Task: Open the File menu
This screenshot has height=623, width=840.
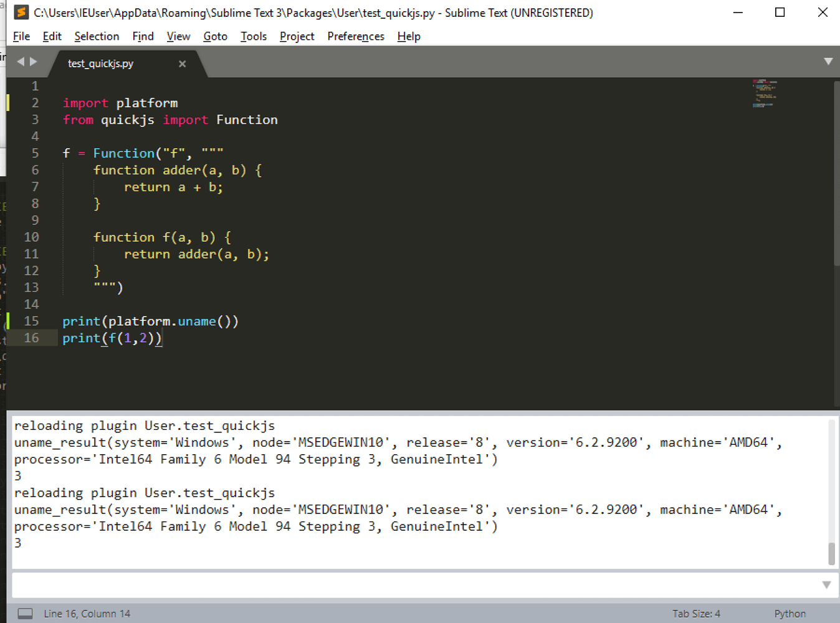Action: click(21, 36)
